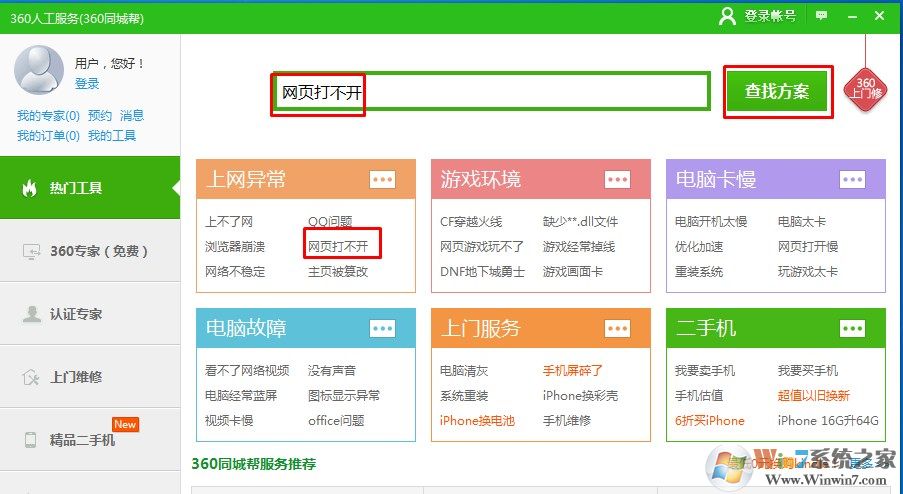
Task: Expand more options in 上网异常 card
Action: tap(383, 179)
